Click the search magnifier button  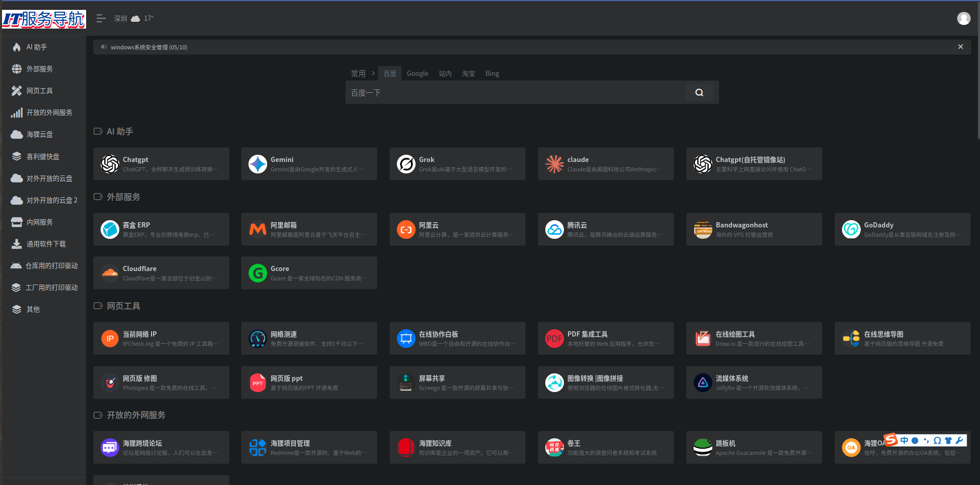[699, 92]
